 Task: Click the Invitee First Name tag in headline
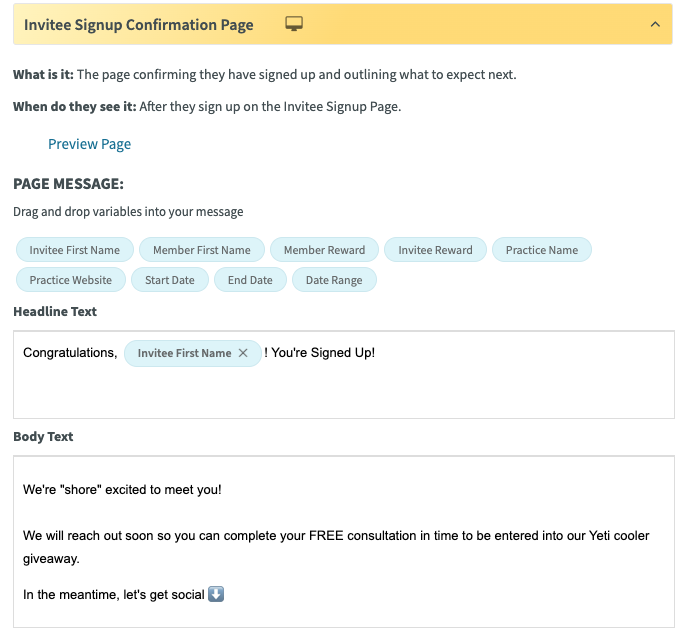(x=185, y=353)
